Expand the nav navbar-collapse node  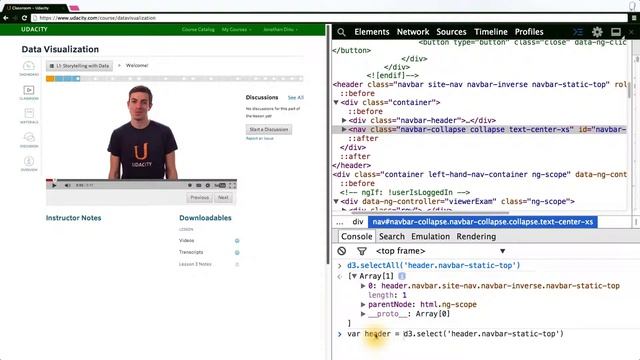click(x=344, y=129)
